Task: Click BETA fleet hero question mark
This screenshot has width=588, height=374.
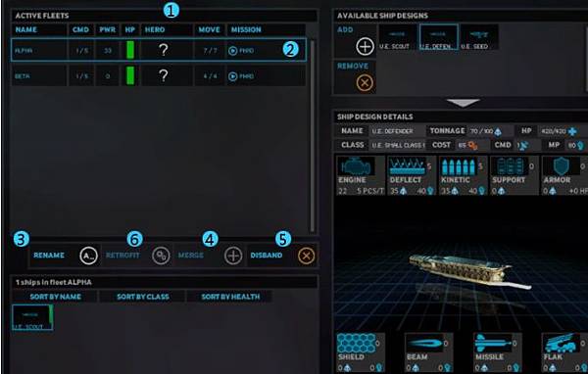Action: pyautogui.click(x=164, y=75)
